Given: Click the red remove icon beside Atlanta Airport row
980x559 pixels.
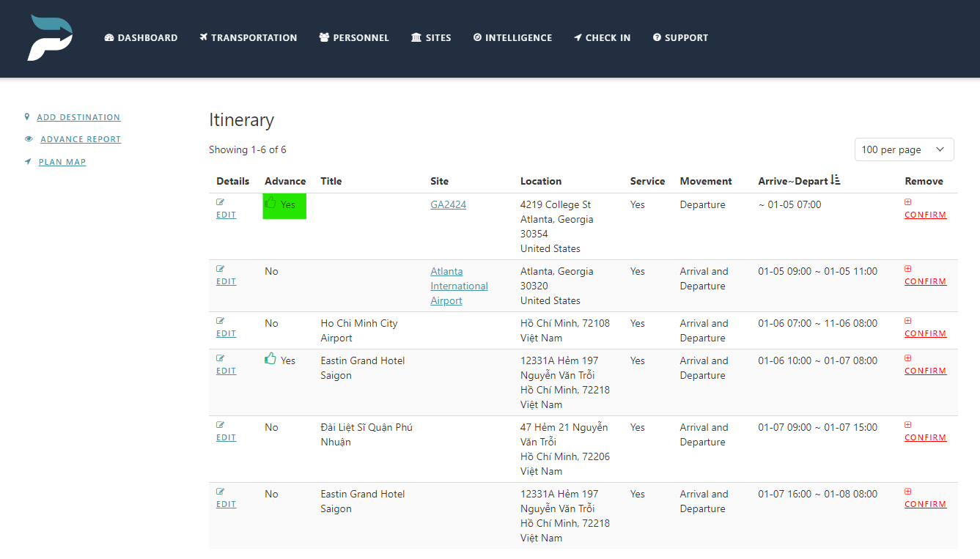Looking at the screenshot, I should [x=908, y=268].
